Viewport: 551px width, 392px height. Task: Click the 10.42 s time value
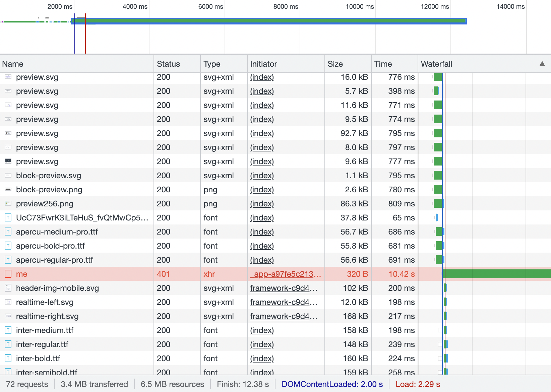click(x=402, y=274)
